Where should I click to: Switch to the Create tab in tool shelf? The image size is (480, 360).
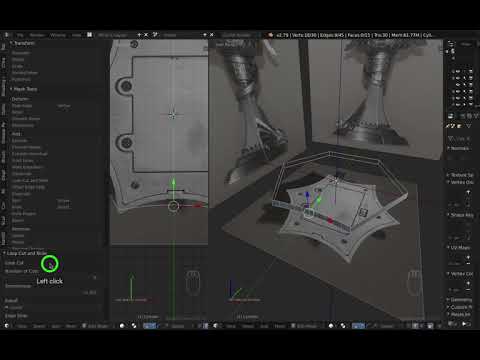pos(3,63)
